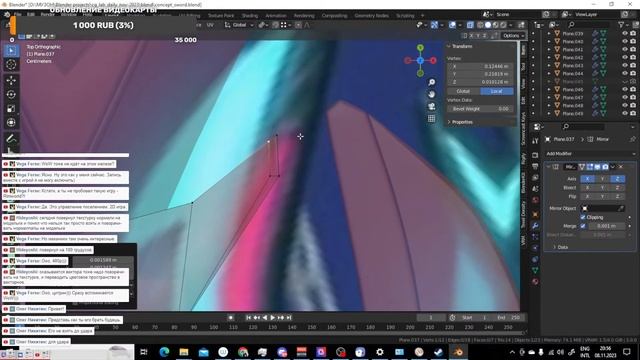Select the Transform tool

coord(11,122)
